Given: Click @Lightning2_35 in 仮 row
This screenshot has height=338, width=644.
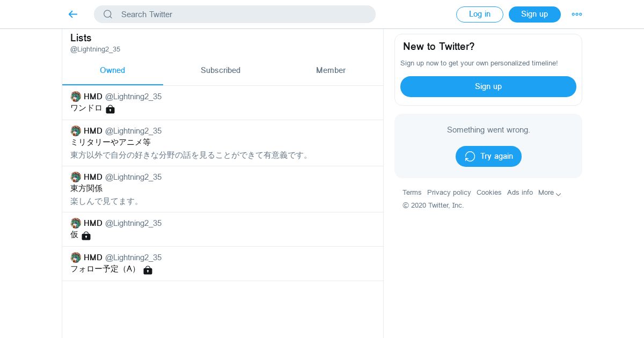Looking at the screenshot, I should [x=133, y=223].
